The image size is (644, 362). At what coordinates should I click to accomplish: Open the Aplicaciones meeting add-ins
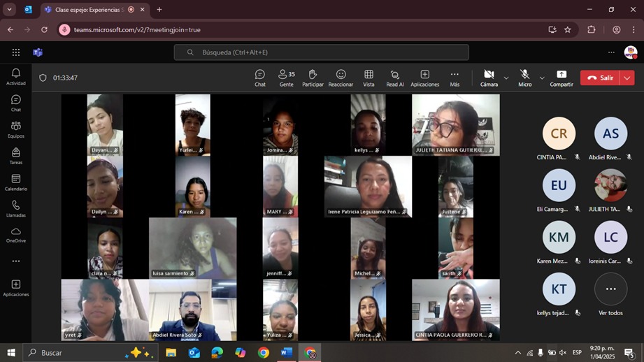[x=424, y=78]
